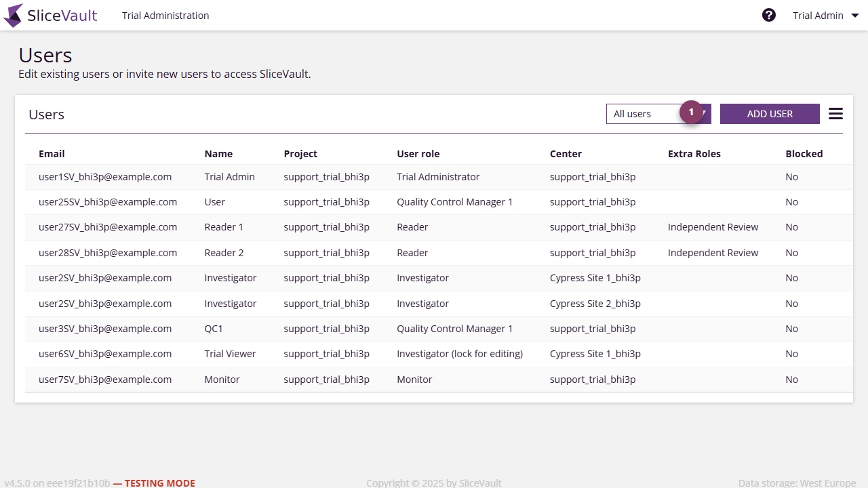The width and height of the screenshot is (868, 488).
Task: Open the hamburger menu in Users panel
Action: click(x=835, y=114)
